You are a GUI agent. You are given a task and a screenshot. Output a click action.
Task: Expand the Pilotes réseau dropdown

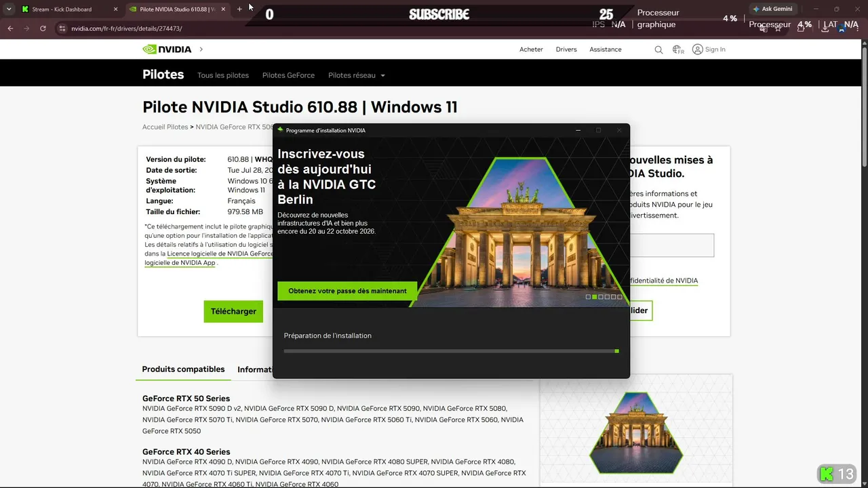pos(357,75)
